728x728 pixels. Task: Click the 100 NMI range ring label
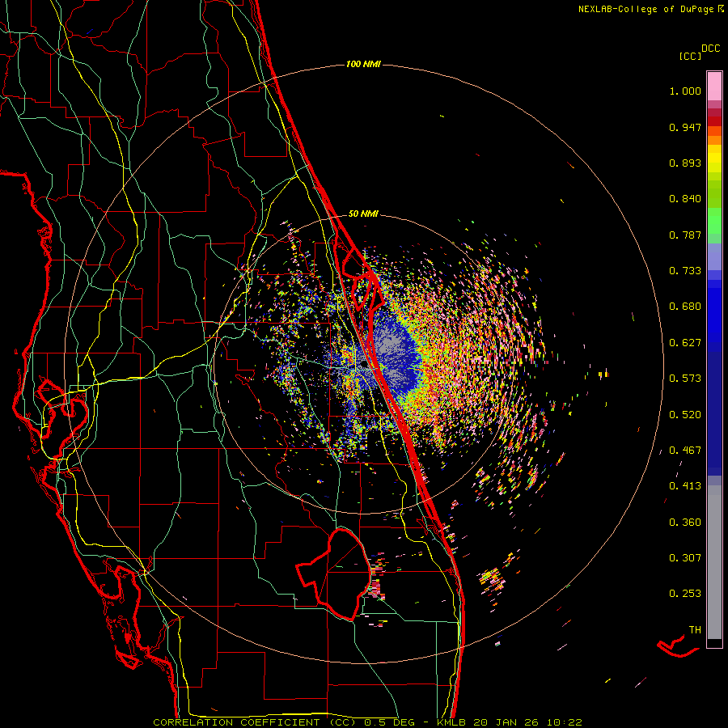(363, 64)
